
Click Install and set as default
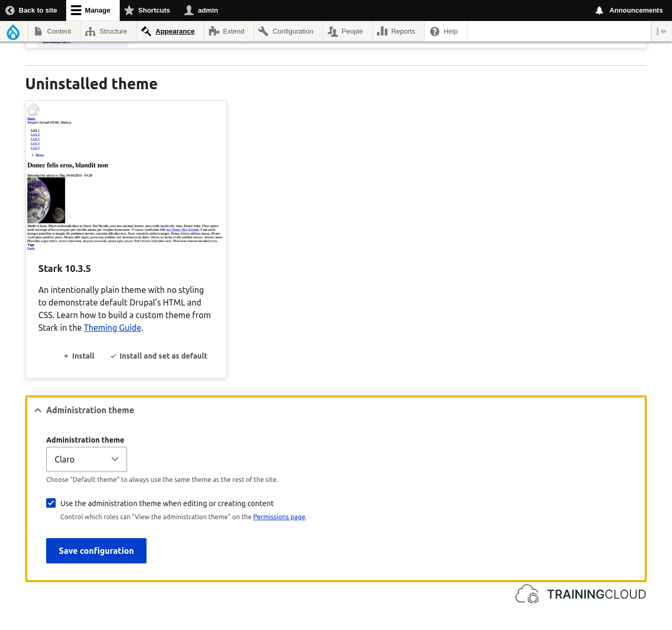(159, 356)
